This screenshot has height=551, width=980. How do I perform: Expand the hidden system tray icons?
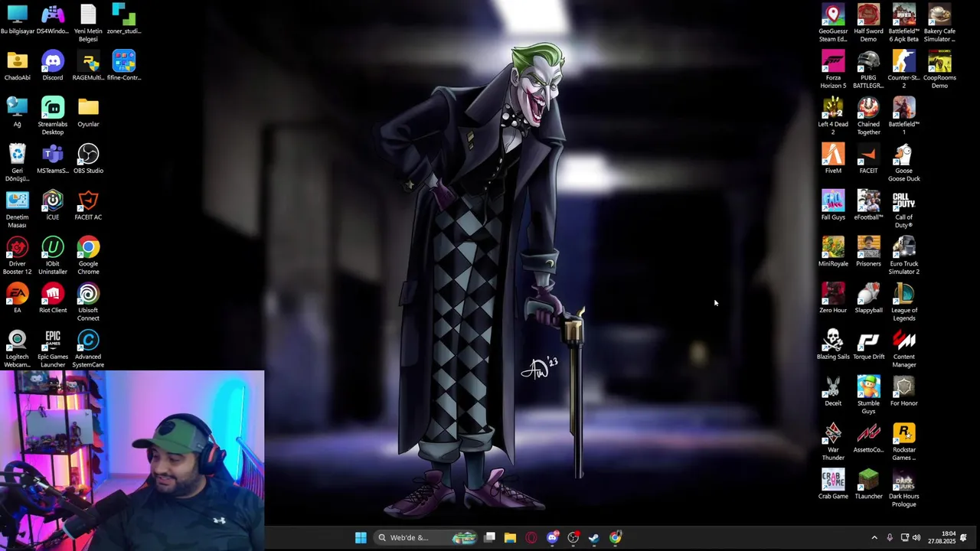click(x=874, y=537)
